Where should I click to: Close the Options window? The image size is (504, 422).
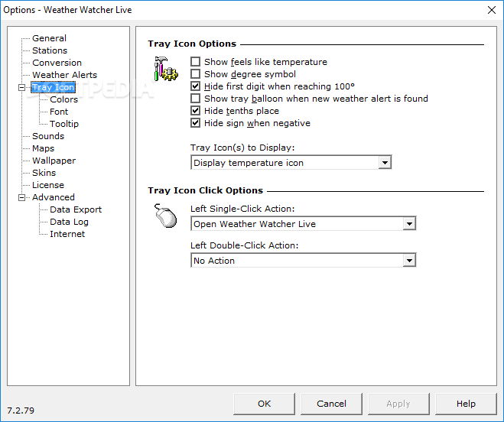(x=489, y=10)
